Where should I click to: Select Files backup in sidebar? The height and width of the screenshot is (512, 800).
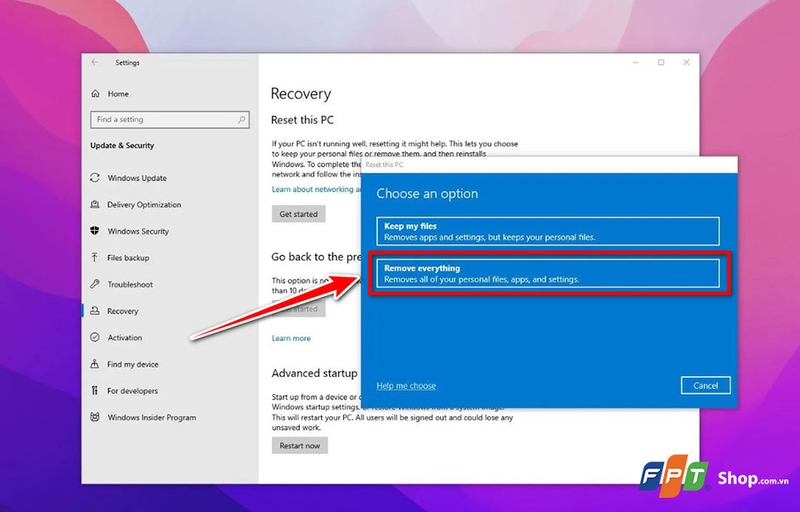[x=128, y=258]
